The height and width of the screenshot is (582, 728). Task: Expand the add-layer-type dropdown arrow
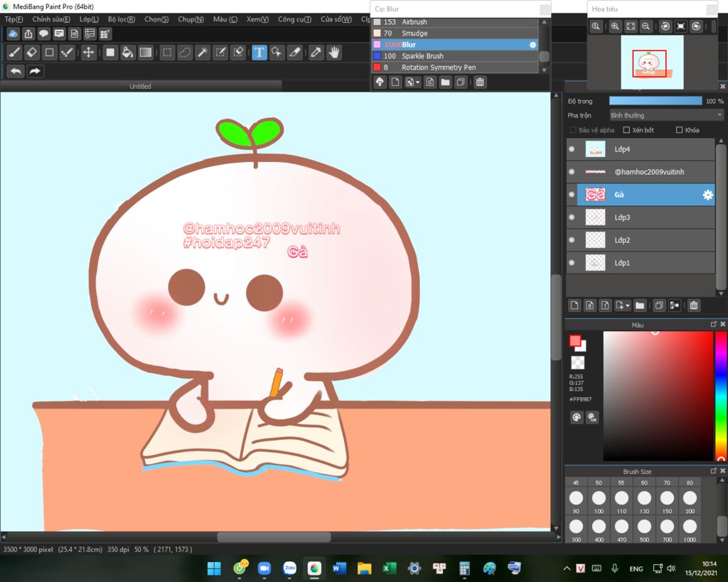(x=628, y=306)
